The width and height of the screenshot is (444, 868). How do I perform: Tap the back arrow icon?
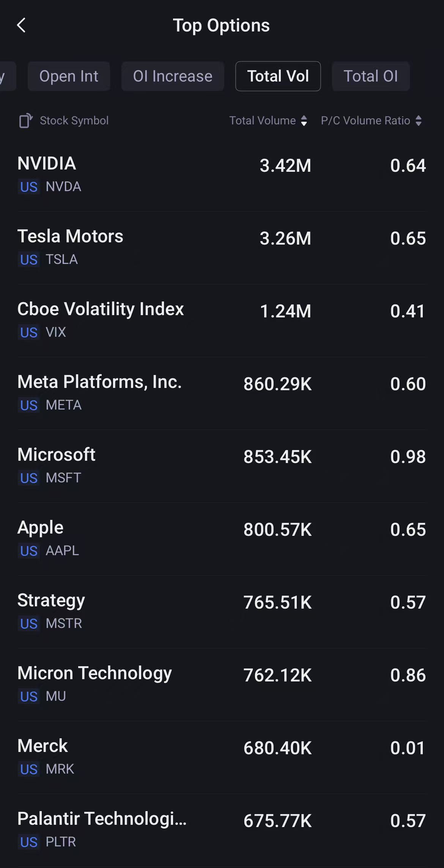(x=22, y=25)
